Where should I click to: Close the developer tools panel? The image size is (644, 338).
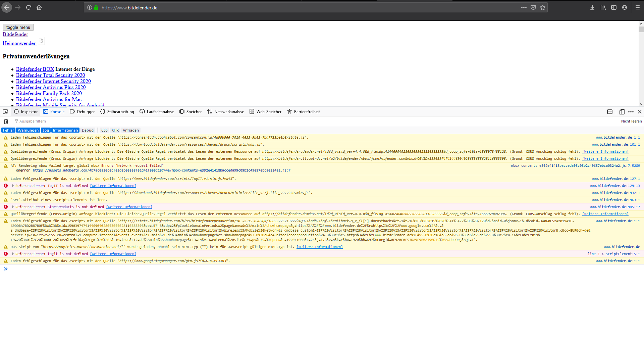640,112
